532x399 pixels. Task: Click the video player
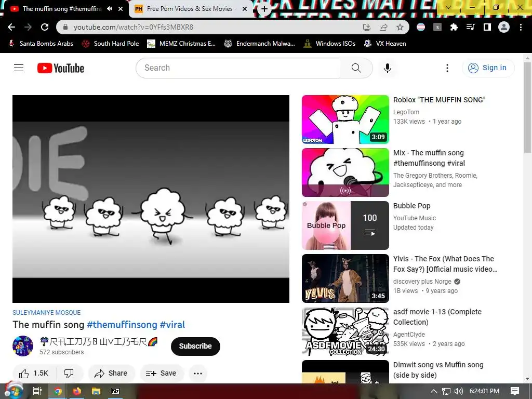[151, 199]
